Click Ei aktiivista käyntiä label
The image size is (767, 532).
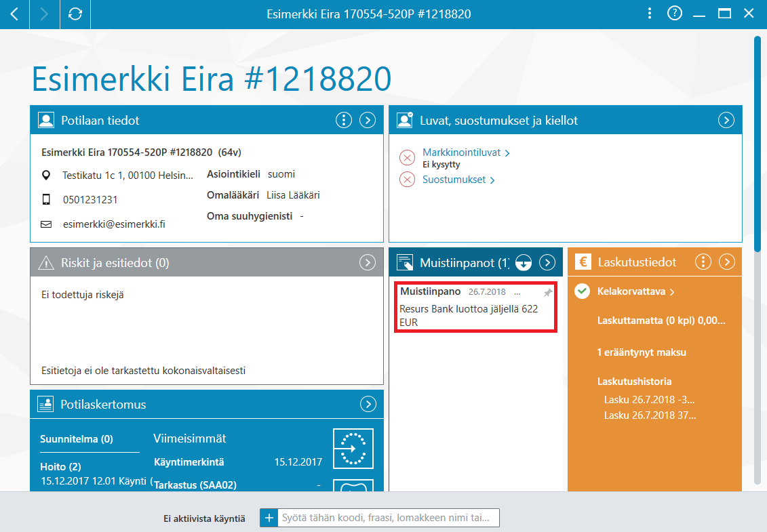(205, 518)
